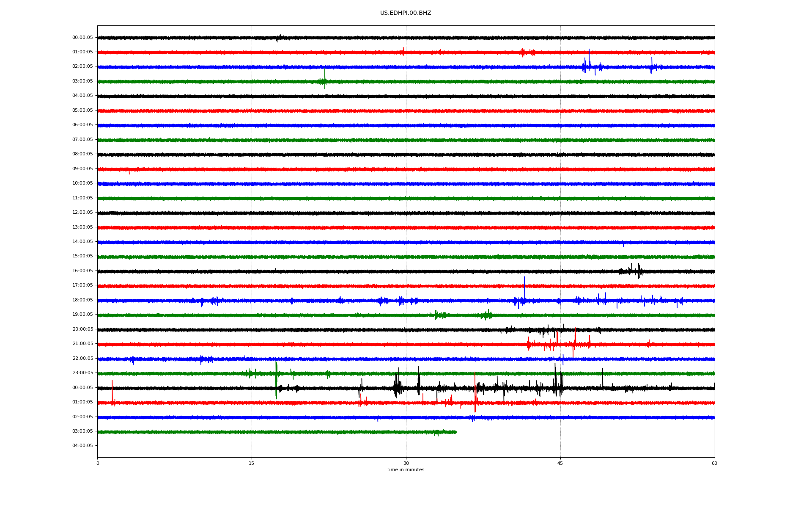Click the 23:00:05 time label
Image resolution: width=812 pixels, height=508 pixels.
coord(82,373)
